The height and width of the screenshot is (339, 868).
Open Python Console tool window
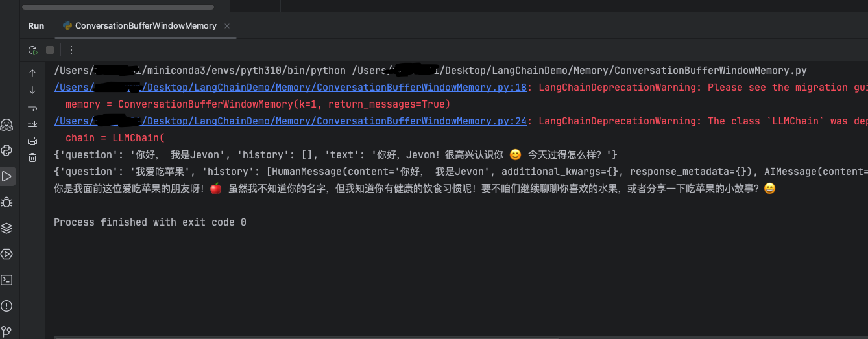coord(7,150)
